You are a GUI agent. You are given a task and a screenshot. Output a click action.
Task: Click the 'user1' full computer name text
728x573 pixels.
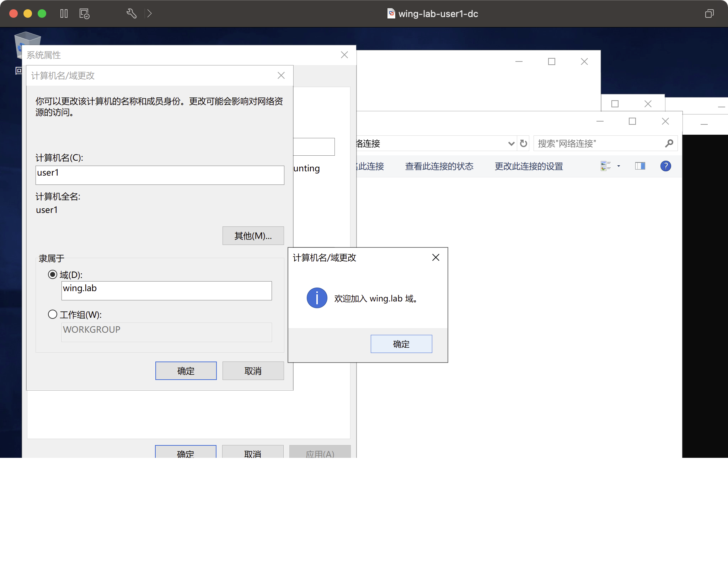coord(47,210)
